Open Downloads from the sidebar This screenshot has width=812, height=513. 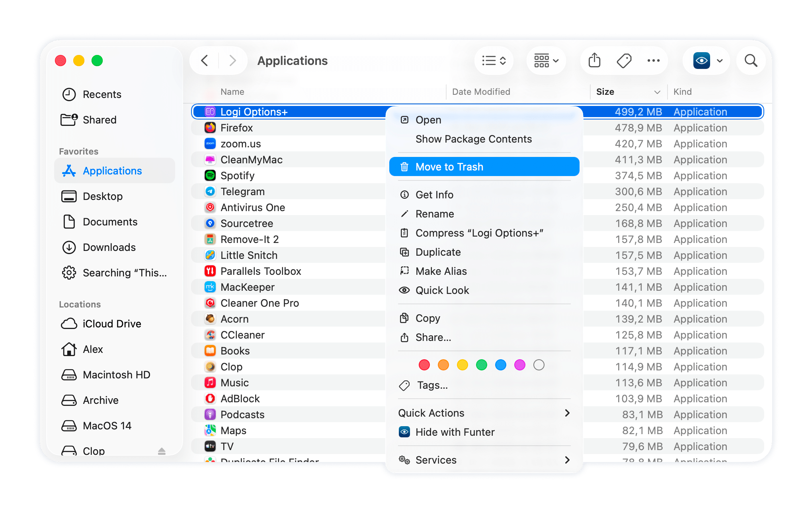click(109, 247)
